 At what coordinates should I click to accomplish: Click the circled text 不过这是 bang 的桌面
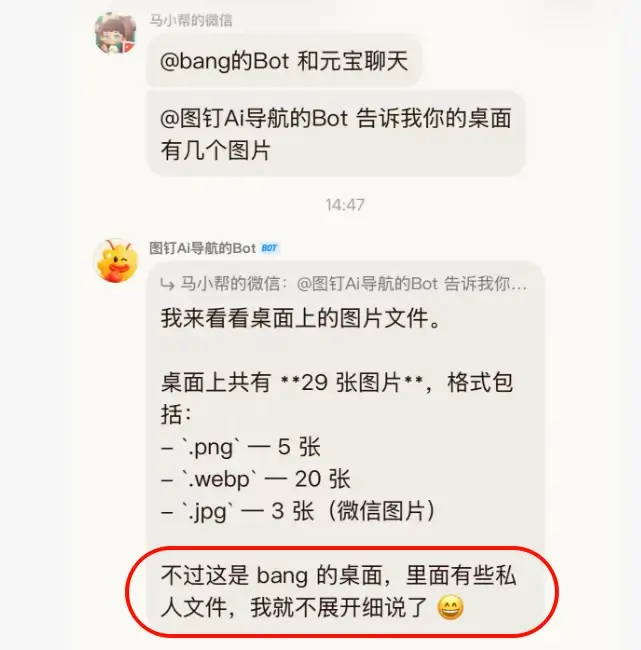(x=272, y=575)
